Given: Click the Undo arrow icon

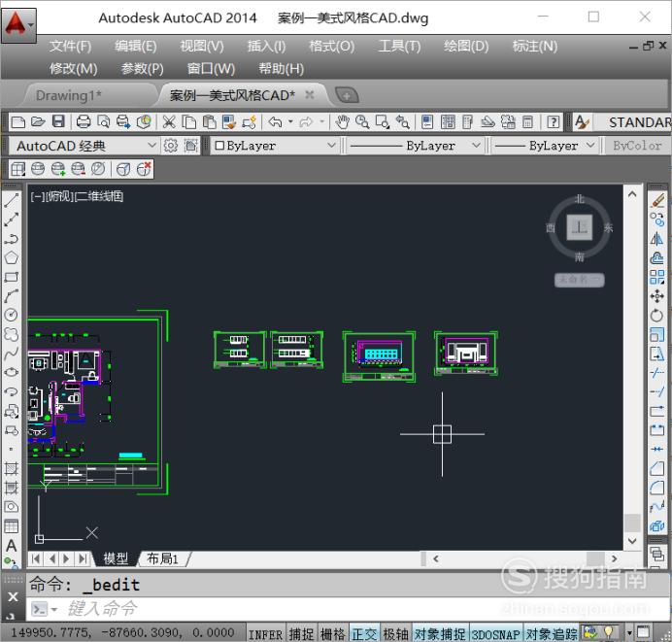Looking at the screenshot, I should pyautogui.click(x=275, y=122).
